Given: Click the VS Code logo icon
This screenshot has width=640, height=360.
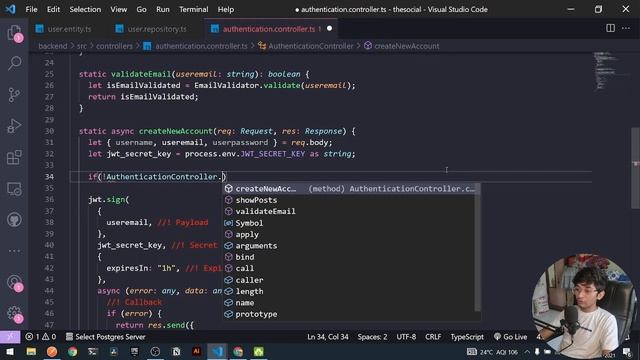Looking at the screenshot, I should click(x=10, y=9).
